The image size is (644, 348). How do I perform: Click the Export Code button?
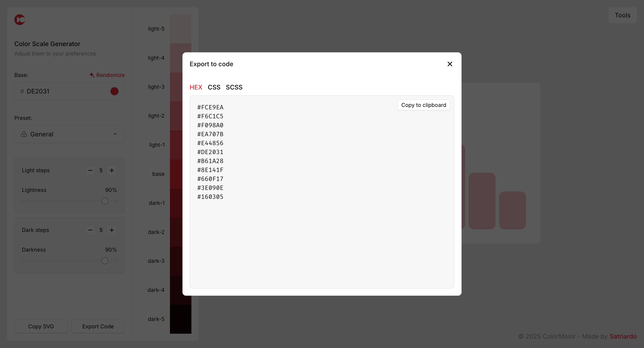click(98, 326)
